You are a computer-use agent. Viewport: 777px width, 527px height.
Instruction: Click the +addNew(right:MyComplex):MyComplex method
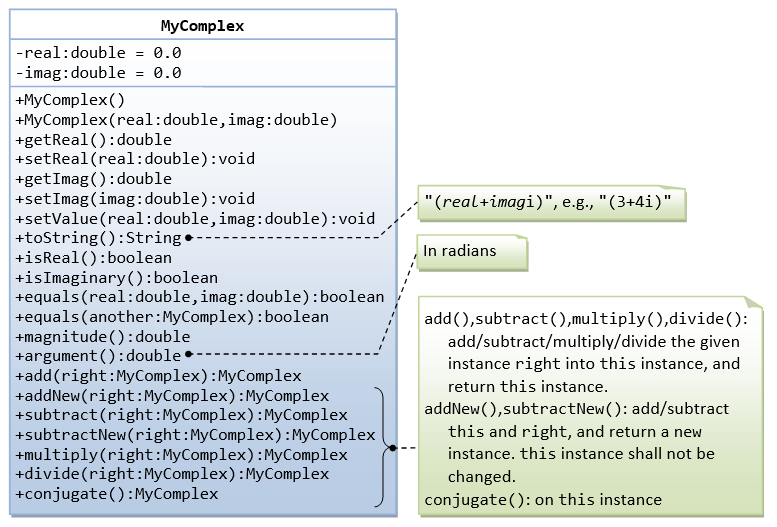(172, 396)
